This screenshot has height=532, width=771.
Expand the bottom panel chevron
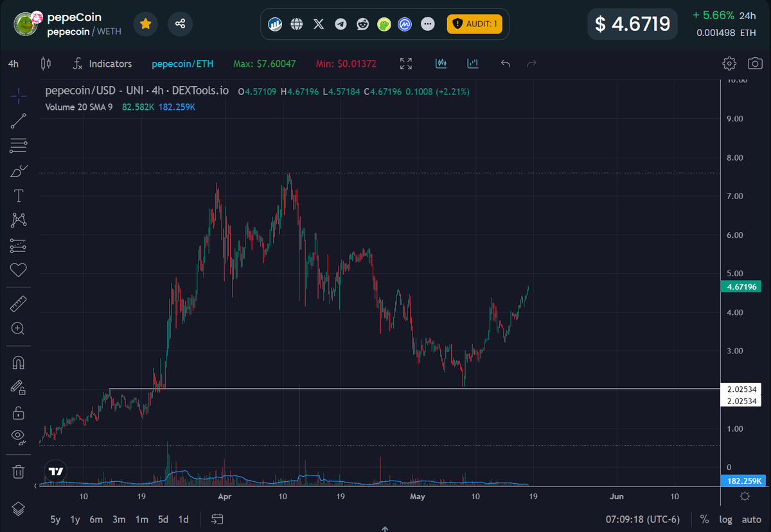click(385, 528)
